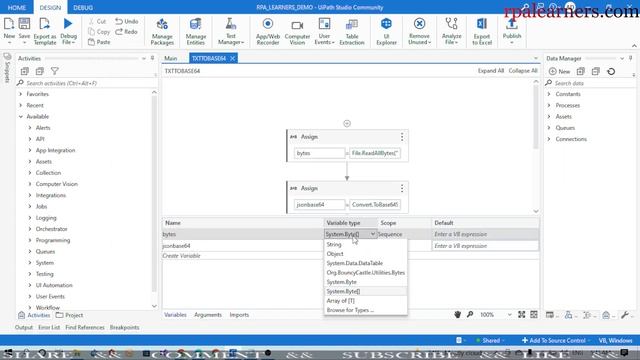Expand Connections in Data Manager
The width and height of the screenshot is (640, 360).
click(x=549, y=139)
